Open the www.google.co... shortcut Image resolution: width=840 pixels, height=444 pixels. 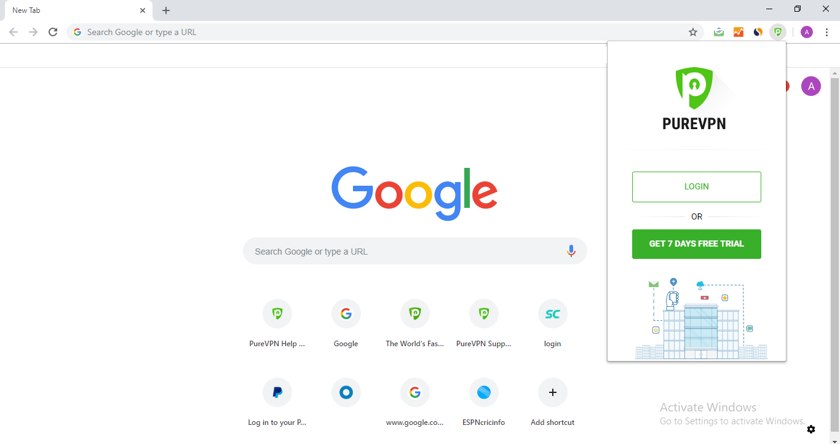[415, 403]
